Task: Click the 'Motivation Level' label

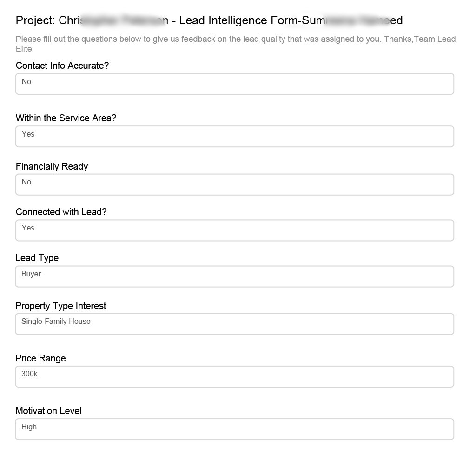Action: click(48, 411)
